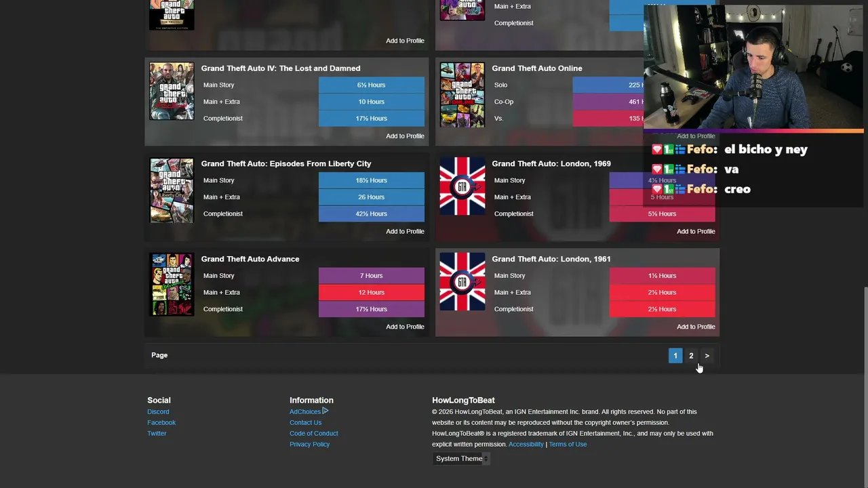This screenshot has width=868, height=488.
Task: Click "12 Hours" in Grand Theft Auto Advance card
Action: click(x=372, y=293)
